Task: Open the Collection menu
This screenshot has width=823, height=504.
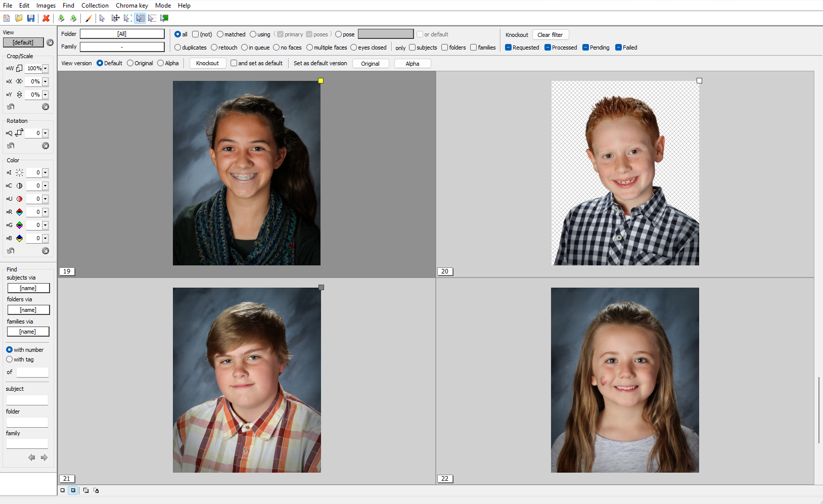Action: pos(95,6)
